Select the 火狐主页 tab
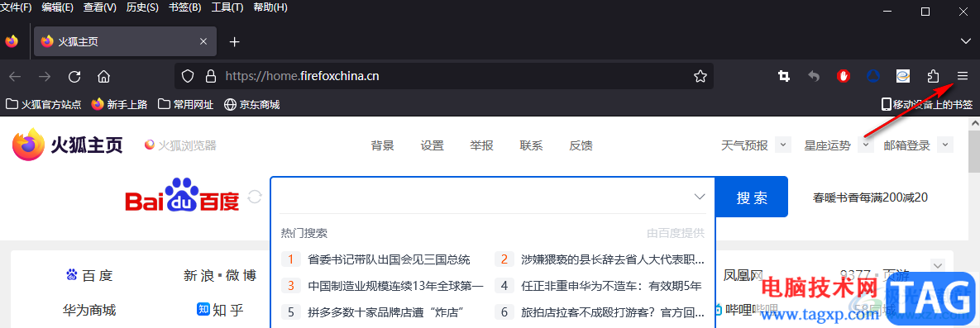This screenshot has width=980, height=328. 125,42
